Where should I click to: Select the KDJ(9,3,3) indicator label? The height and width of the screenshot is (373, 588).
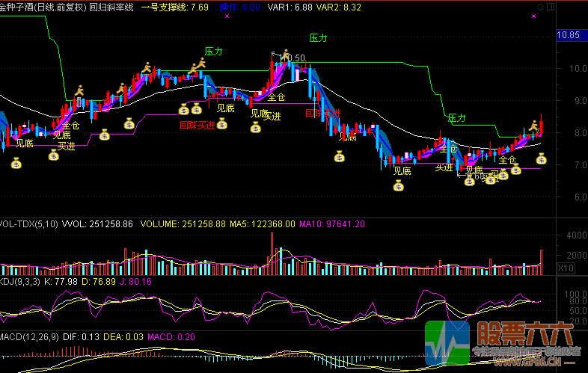coord(24,282)
